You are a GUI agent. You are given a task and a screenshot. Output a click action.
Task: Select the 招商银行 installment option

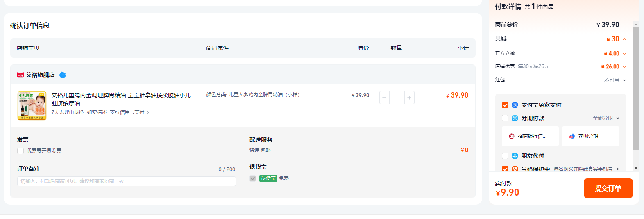click(x=530, y=136)
